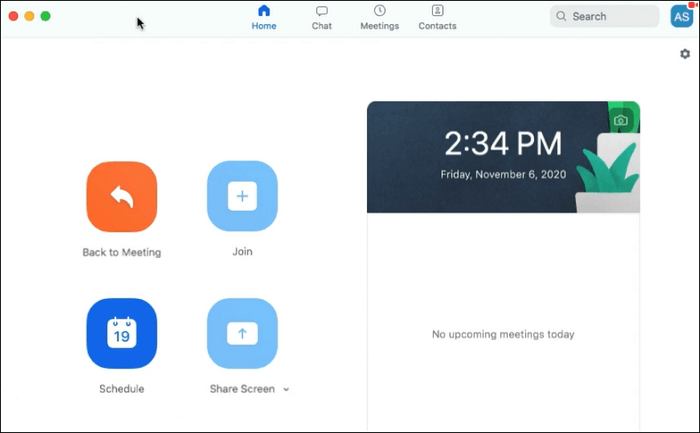Minimize the window using the yellow button
Image resolution: width=700 pixels, height=433 pixels.
pyautogui.click(x=29, y=17)
